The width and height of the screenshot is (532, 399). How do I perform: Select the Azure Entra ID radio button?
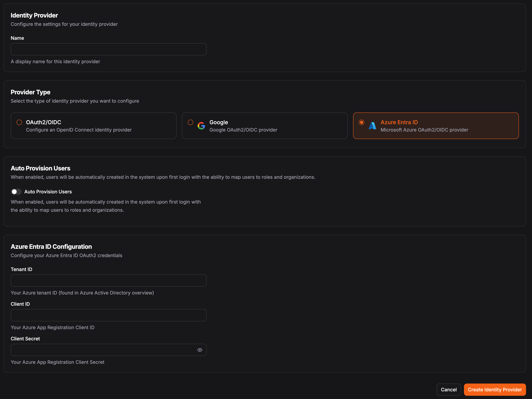click(x=361, y=122)
